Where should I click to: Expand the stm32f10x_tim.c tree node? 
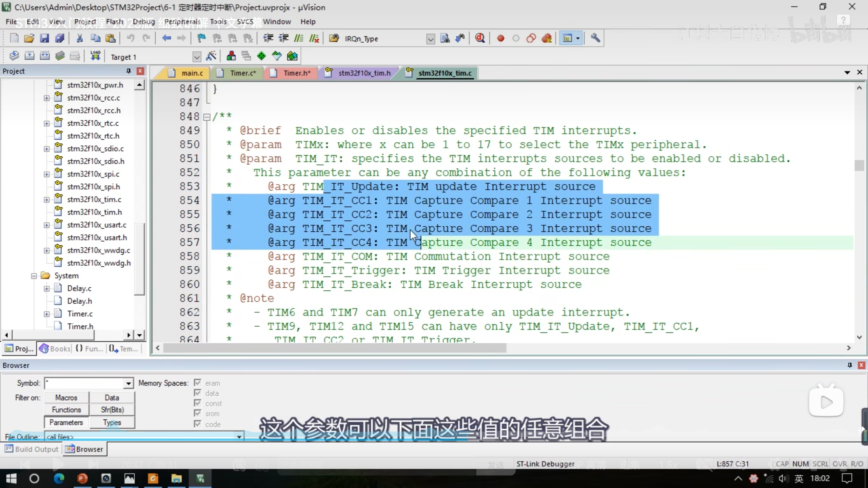tap(47, 200)
